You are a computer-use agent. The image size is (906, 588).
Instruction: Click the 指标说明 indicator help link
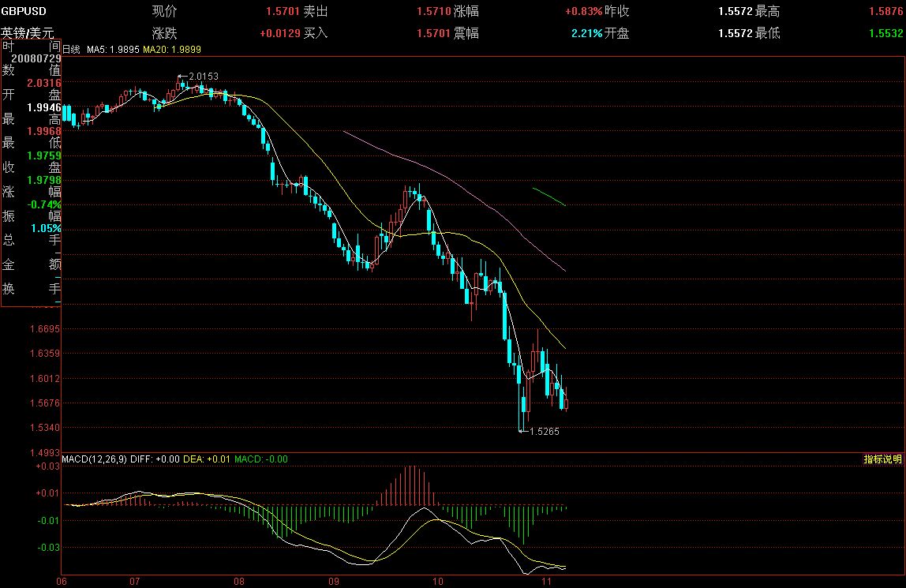882,459
